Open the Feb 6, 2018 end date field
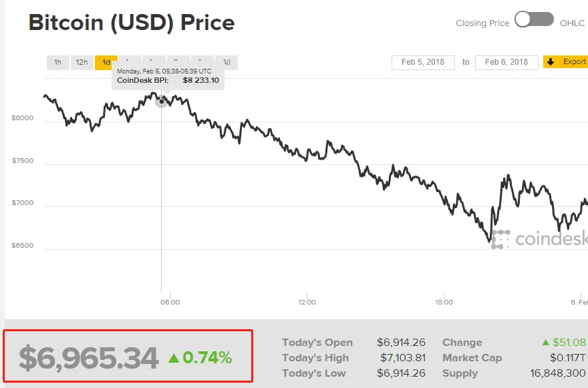588x388 pixels. tap(506, 62)
